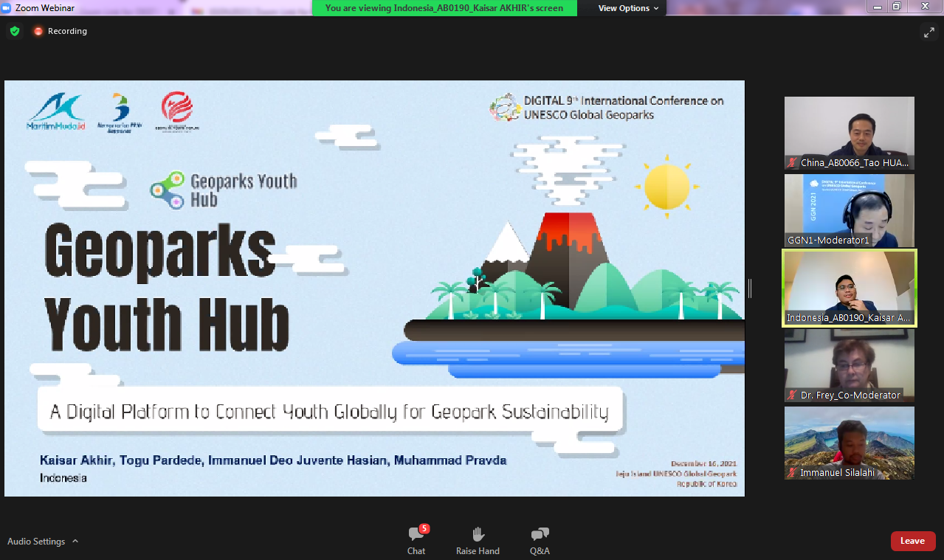Click the screen sharing notification banner
This screenshot has height=560, width=944.
pos(444,8)
